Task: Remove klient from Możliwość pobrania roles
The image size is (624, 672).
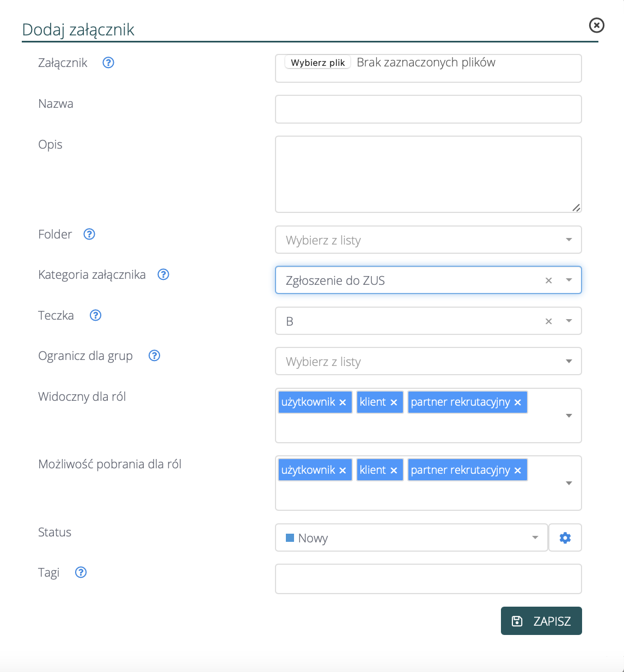Action: click(x=394, y=471)
